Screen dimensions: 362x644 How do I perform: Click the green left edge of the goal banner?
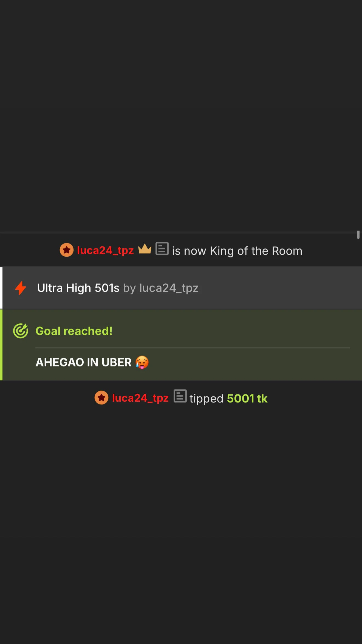(x=1, y=345)
